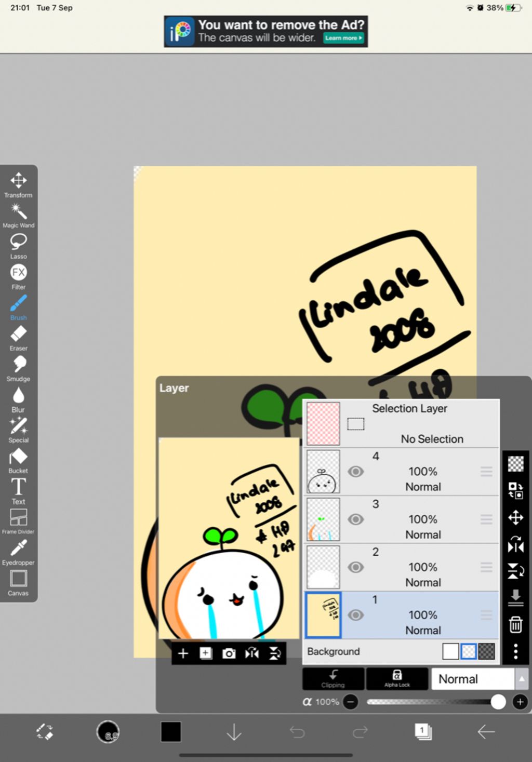The width and height of the screenshot is (532, 762).
Task: Select the Brush tool
Action: pos(18,308)
